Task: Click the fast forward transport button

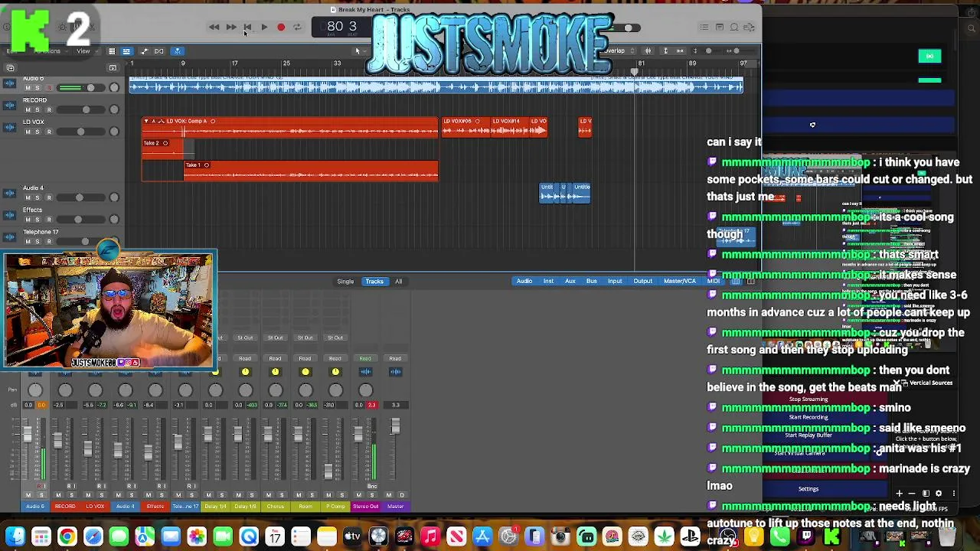Action: click(x=230, y=27)
